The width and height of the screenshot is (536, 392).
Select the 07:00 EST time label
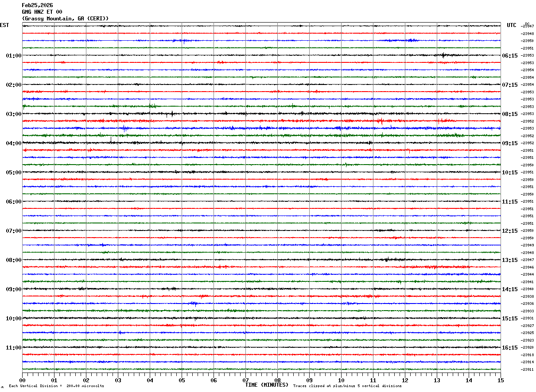click(x=14, y=231)
